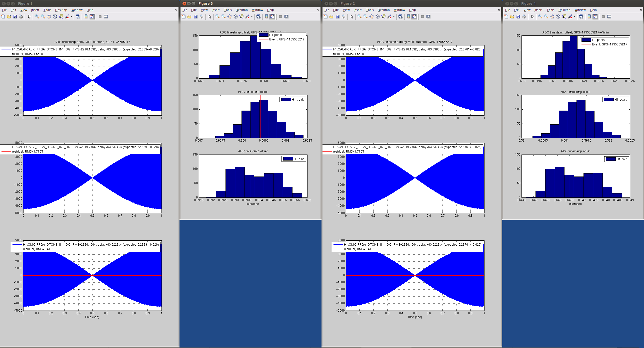Screen dimensions: 644x348
Task: Click Figure 2 title 'ADC timestamp delay WRT duotone'
Action: 415,42
